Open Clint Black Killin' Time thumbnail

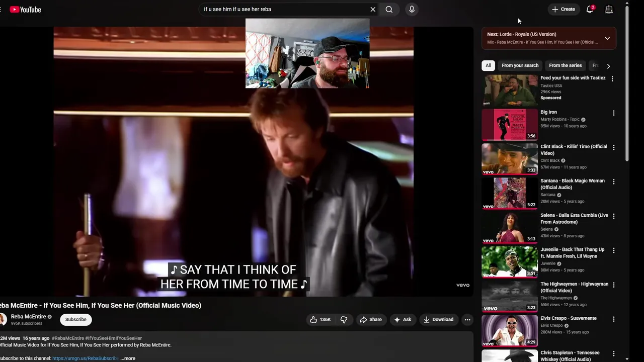click(x=510, y=159)
